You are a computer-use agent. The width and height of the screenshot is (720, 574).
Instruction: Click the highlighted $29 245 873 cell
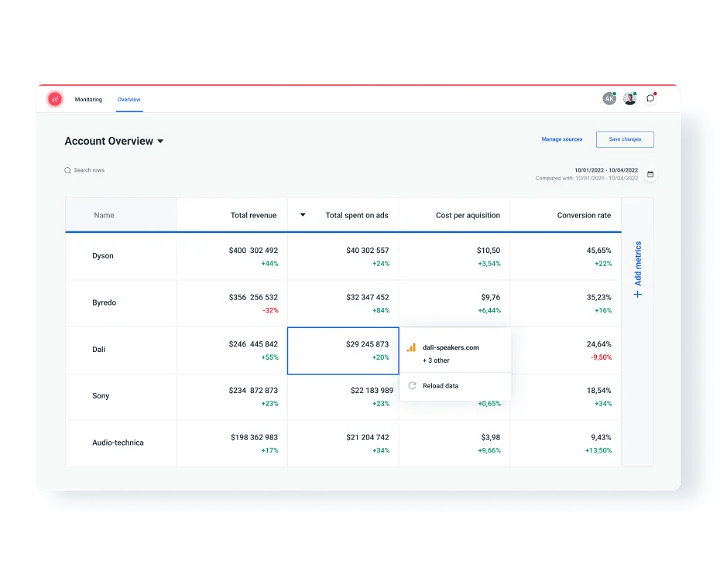tap(343, 351)
